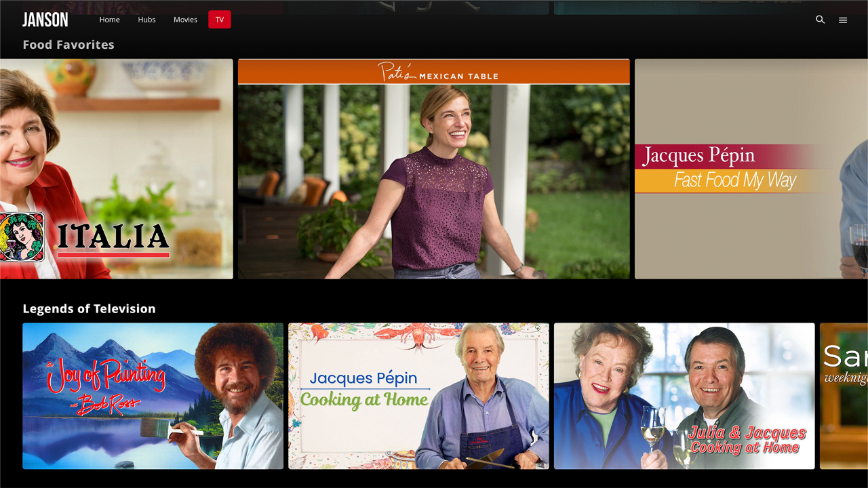Select the red TV tab
This screenshot has width=868, height=488.
[220, 20]
